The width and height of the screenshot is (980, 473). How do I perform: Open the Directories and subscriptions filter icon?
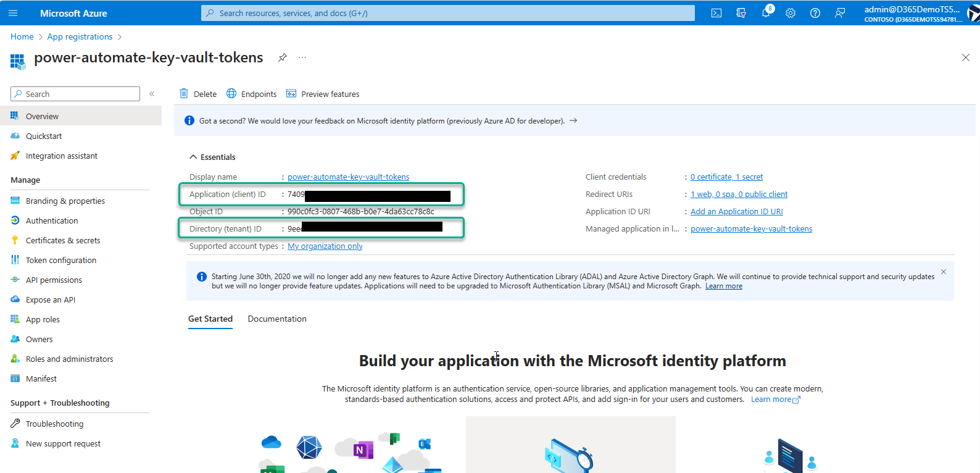pyautogui.click(x=741, y=13)
